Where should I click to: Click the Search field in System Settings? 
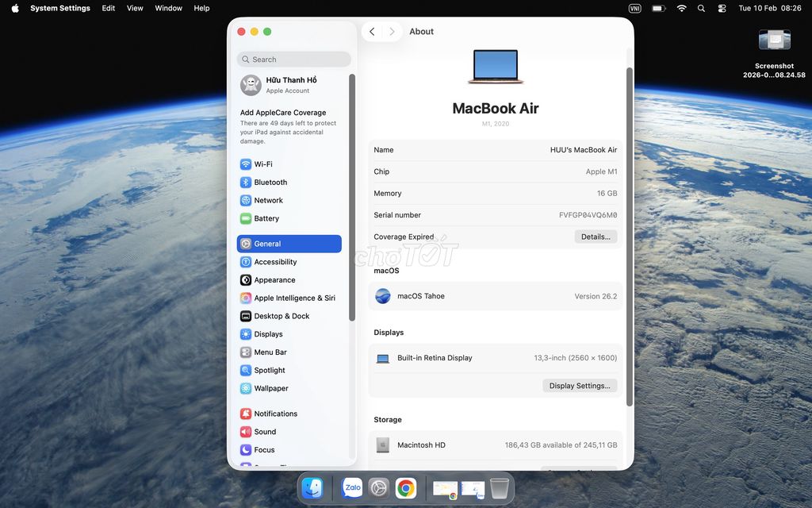pyautogui.click(x=293, y=59)
